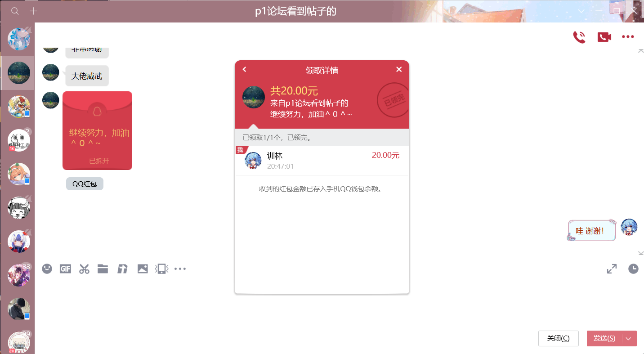Click the 大佬威武 chat message
This screenshot has height=354, width=644.
(87, 76)
